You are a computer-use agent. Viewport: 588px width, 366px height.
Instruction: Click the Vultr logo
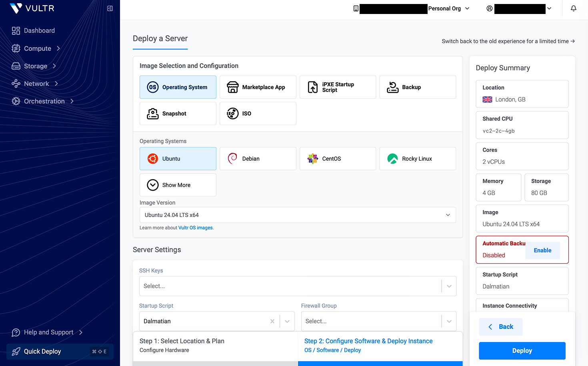pos(32,8)
